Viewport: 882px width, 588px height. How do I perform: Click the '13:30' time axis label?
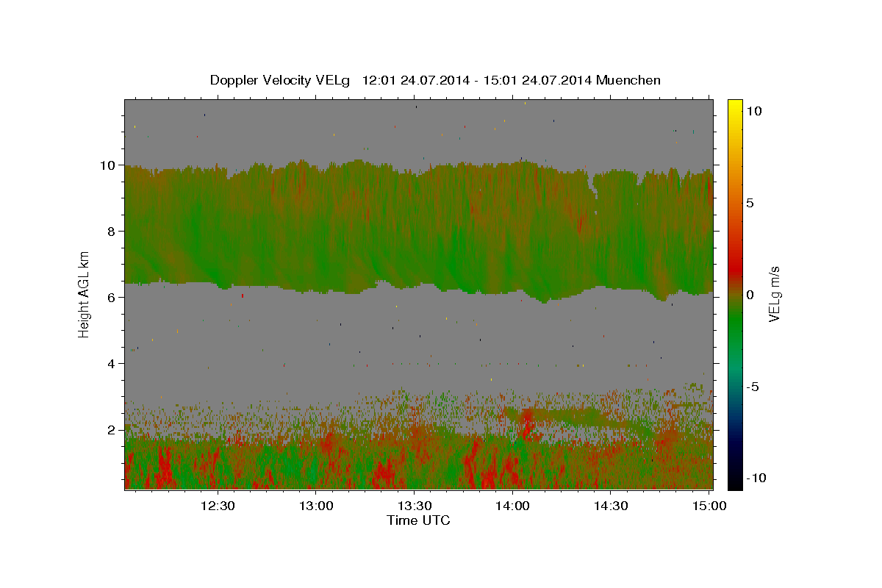click(x=414, y=506)
